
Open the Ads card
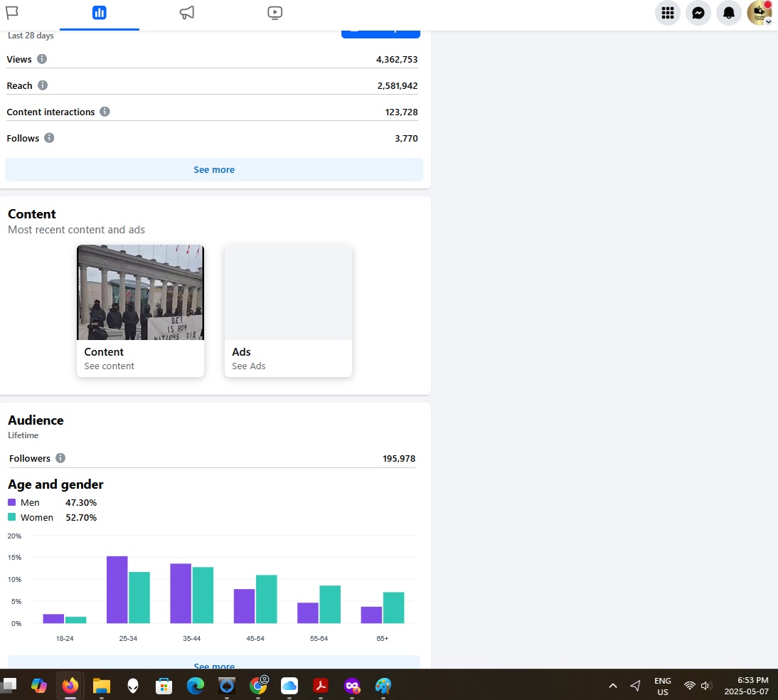click(288, 311)
